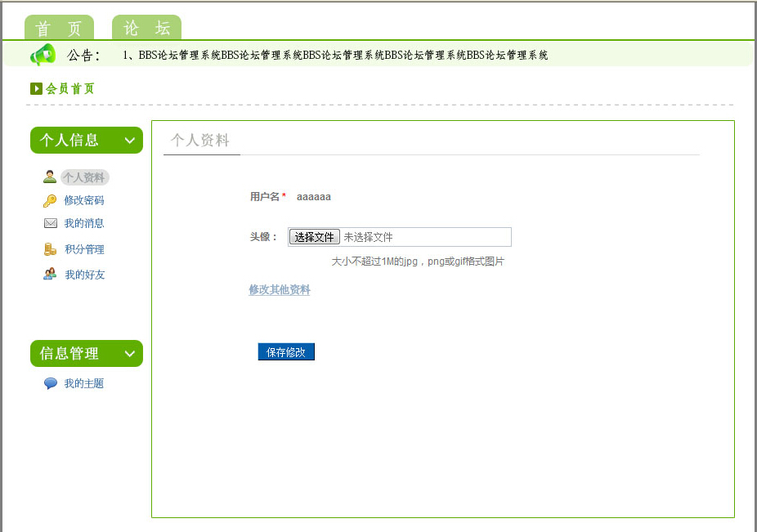Click the 保存修改 button
Viewport: 757px width, 532px height.
[285, 352]
